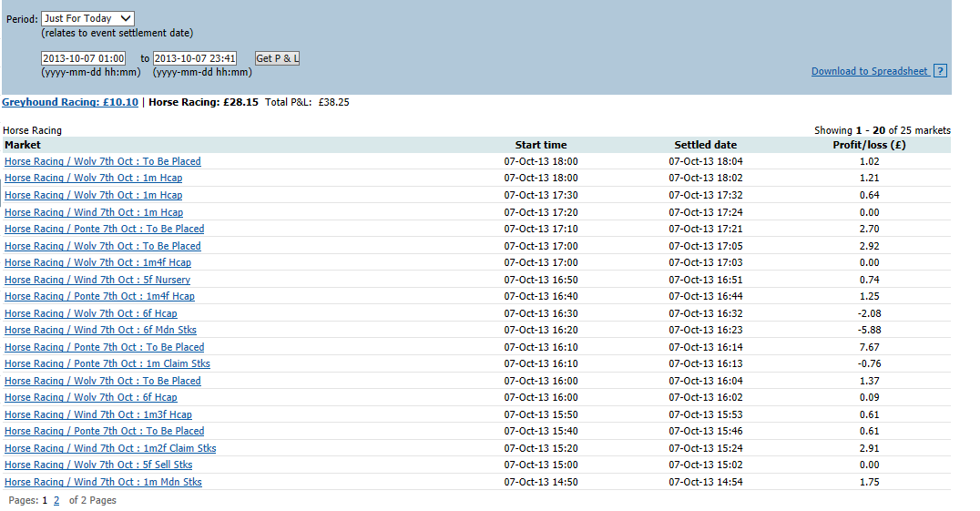Image resolution: width=980 pixels, height=511 pixels.
Task: Click the loss value -2.08
Action: pyautogui.click(x=869, y=313)
